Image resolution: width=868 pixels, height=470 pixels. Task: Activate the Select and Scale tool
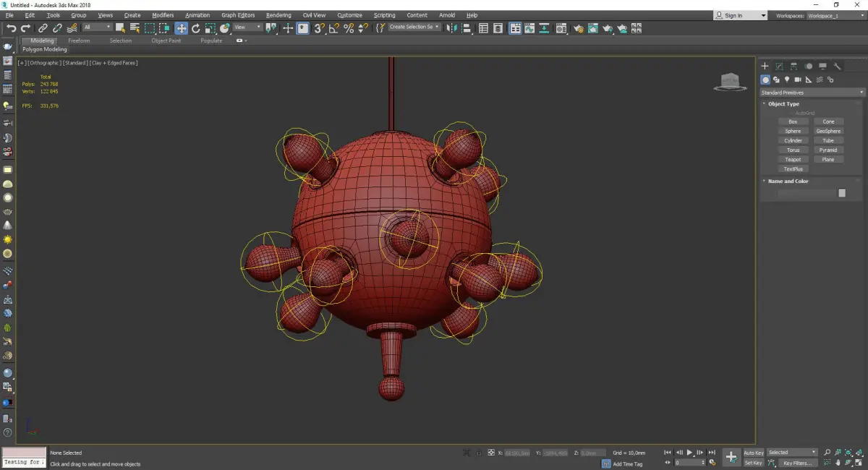(210, 28)
